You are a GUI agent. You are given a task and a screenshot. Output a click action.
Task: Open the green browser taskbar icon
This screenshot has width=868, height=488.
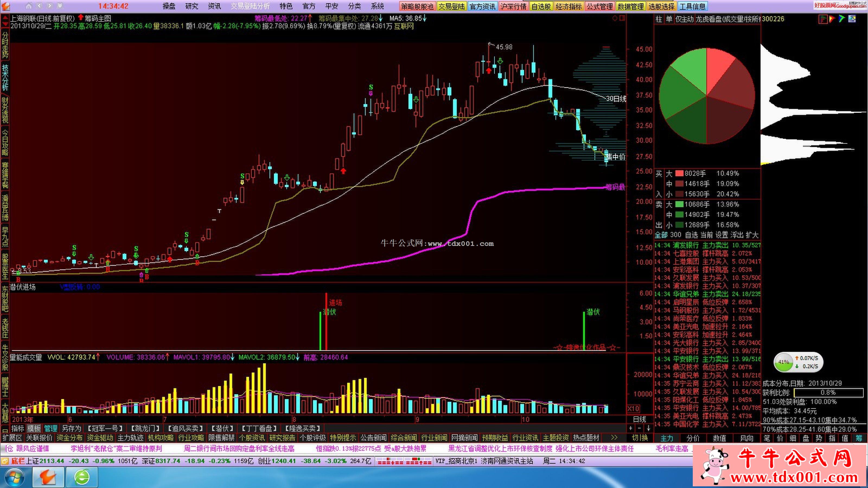click(x=82, y=477)
